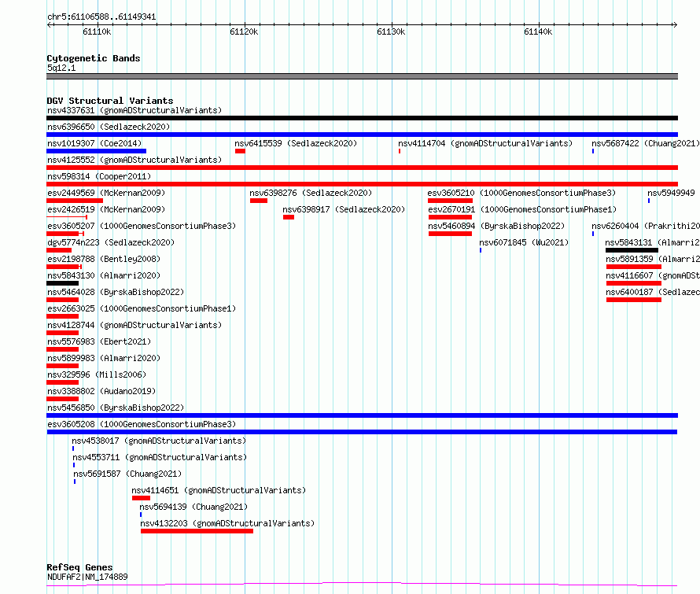The width and height of the screenshot is (700, 594).
Task: Open nsv6415539 (Sedlazeck2020) variant
Action: (x=296, y=143)
